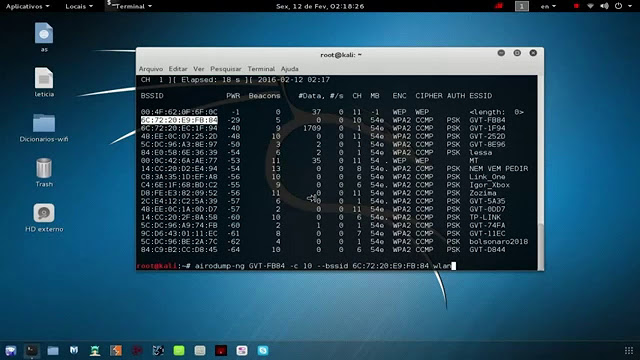This screenshot has height=360, width=640.
Task: Open the green Faraday icon in dock
Action: (179, 351)
